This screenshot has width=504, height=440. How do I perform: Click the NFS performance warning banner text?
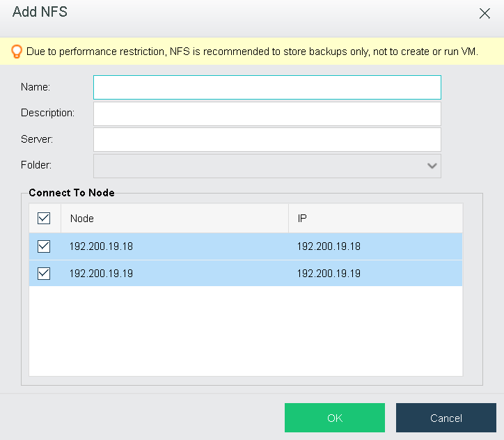[x=252, y=52]
